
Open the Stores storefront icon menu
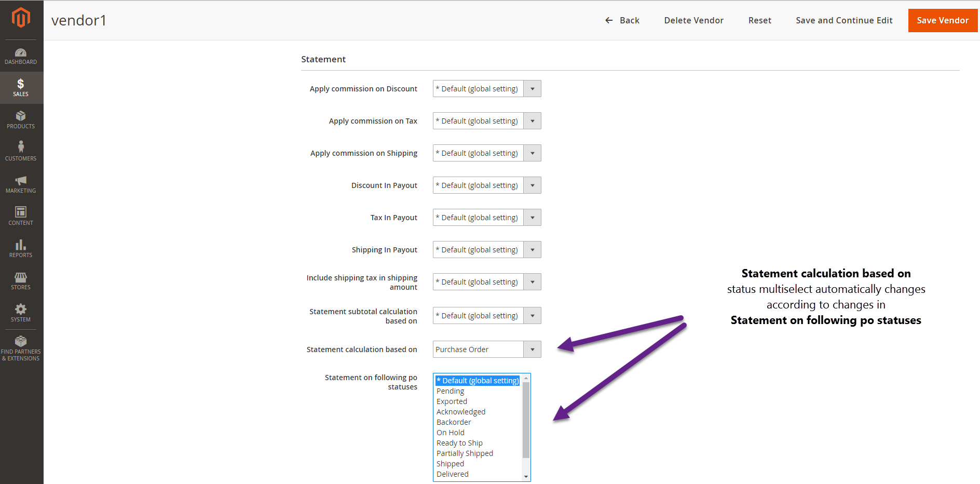(21, 281)
